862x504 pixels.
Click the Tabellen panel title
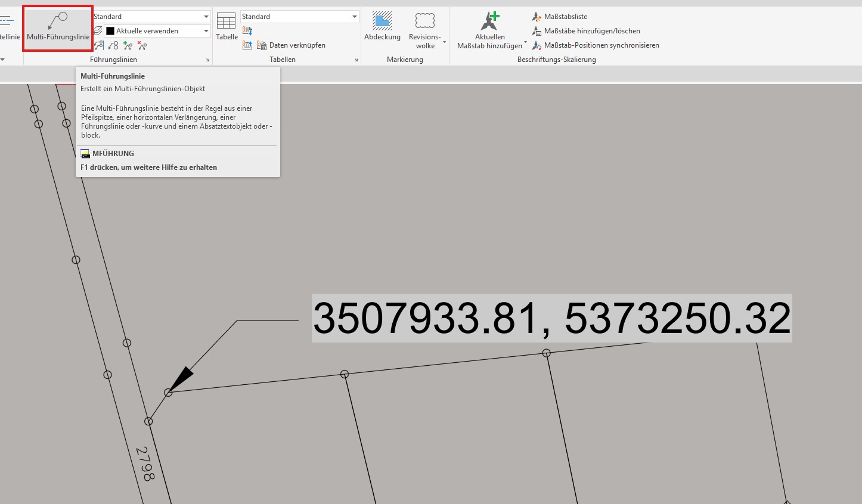[283, 60]
